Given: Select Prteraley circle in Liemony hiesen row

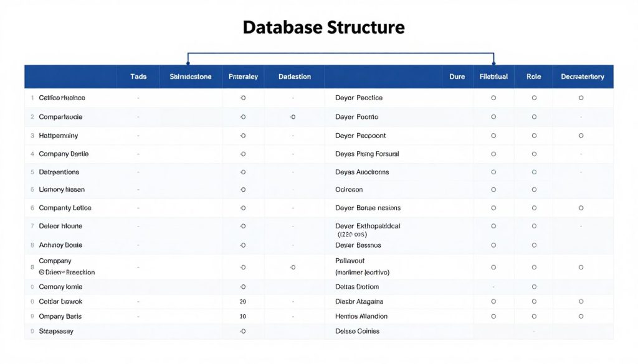Looking at the screenshot, I should tap(243, 190).
